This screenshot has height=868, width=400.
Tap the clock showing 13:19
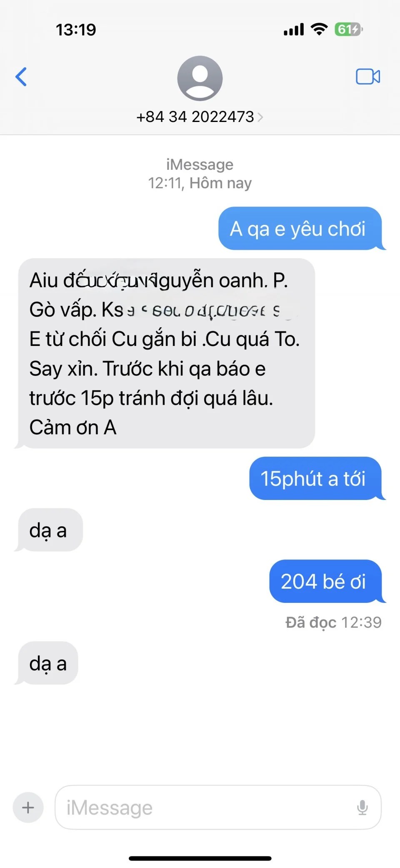[x=76, y=30]
